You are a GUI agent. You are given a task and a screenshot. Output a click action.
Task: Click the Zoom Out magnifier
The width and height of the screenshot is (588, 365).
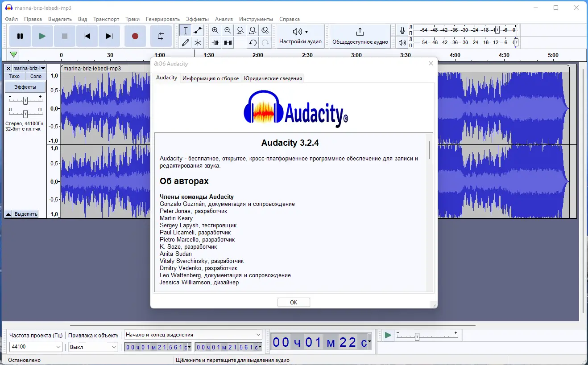pyautogui.click(x=228, y=30)
